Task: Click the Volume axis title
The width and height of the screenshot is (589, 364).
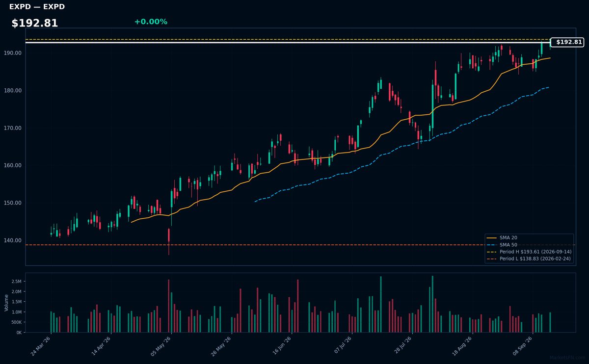Action: coord(6,303)
